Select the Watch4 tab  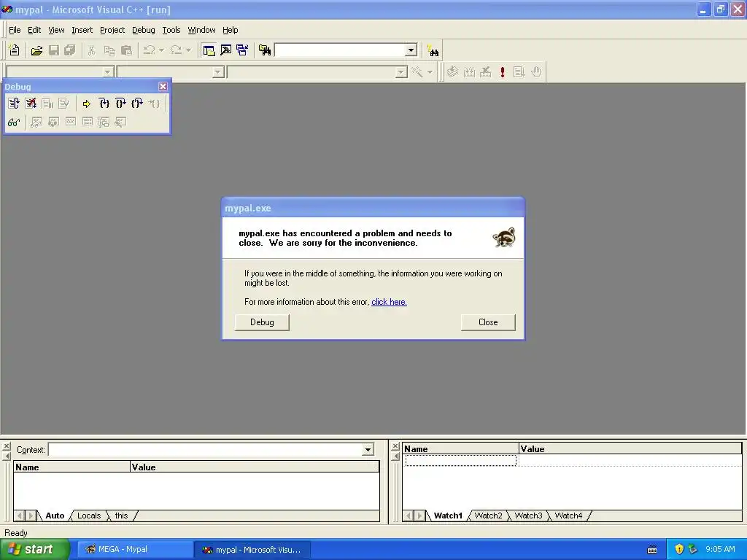point(568,516)
